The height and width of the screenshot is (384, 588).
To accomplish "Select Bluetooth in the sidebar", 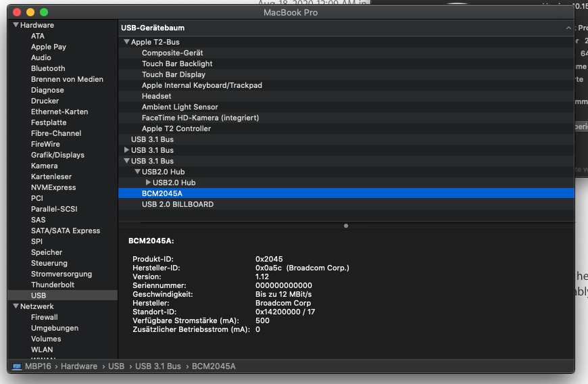I will tap(48, 69).
